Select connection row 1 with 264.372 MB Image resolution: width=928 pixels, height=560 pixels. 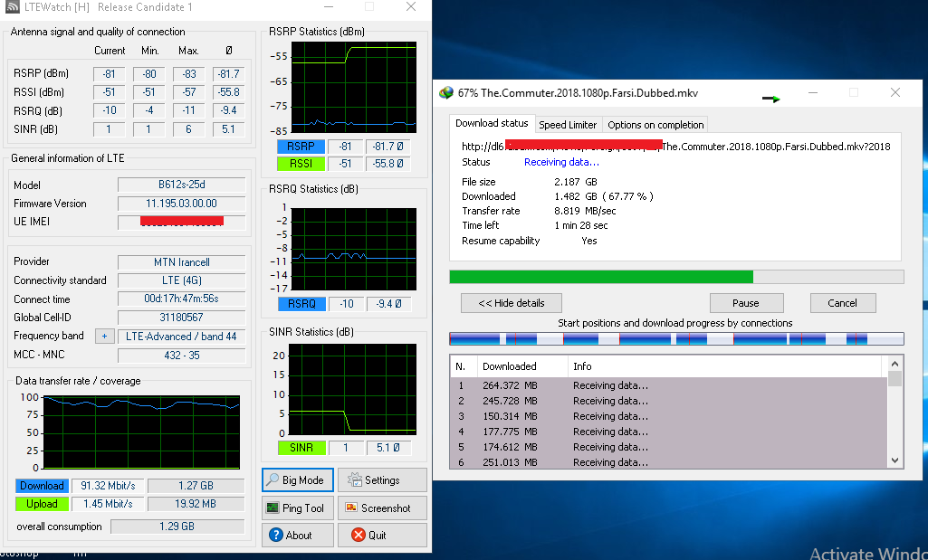(669, 385)
